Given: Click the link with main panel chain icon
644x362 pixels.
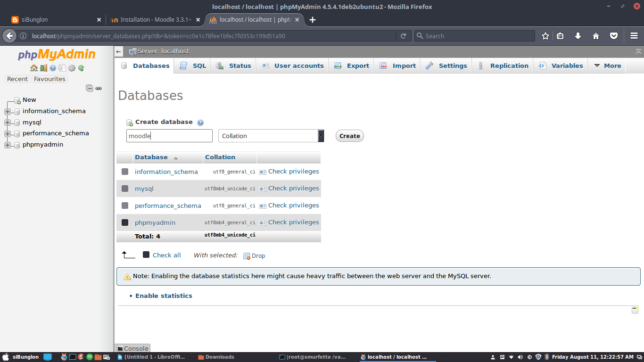Looking at the screenshot, I should [99, 88].
